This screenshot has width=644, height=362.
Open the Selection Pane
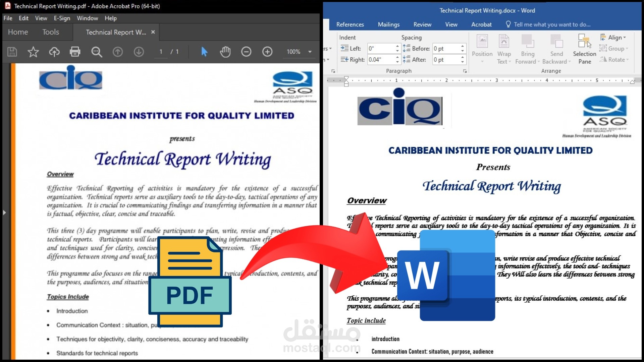click(x=585, y=49)
